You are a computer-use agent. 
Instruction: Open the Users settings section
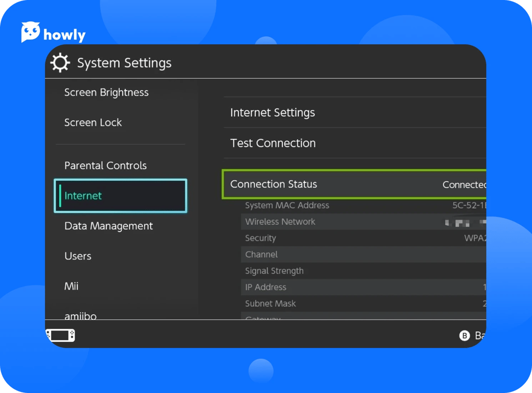78,256
